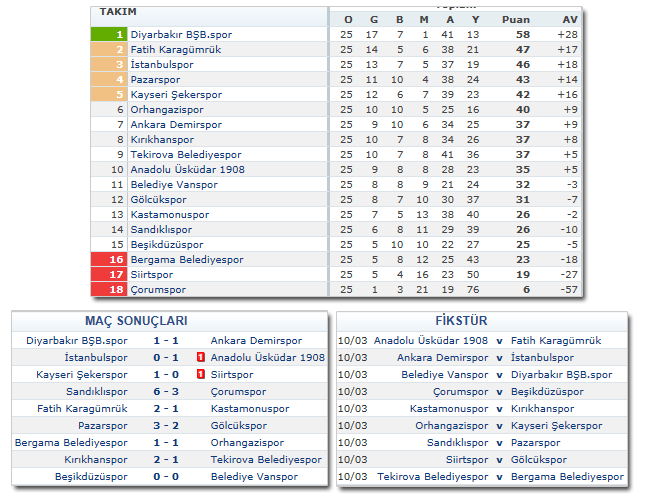Click the red rank 16 badge
Image resolution: width=645 pixels, height=497 pixels.
tap(108, 259)
